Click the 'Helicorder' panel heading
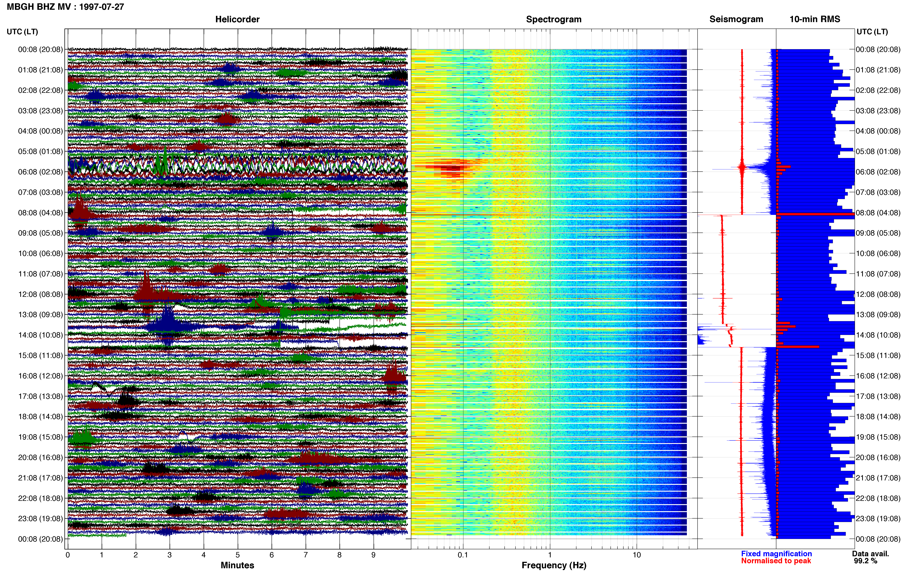The width and height of the screenshot is (924, 578). (237, 20)
